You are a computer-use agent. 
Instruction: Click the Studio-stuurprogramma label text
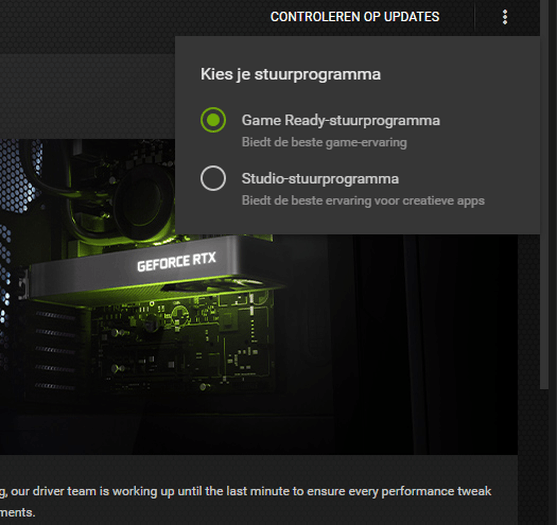320,179
